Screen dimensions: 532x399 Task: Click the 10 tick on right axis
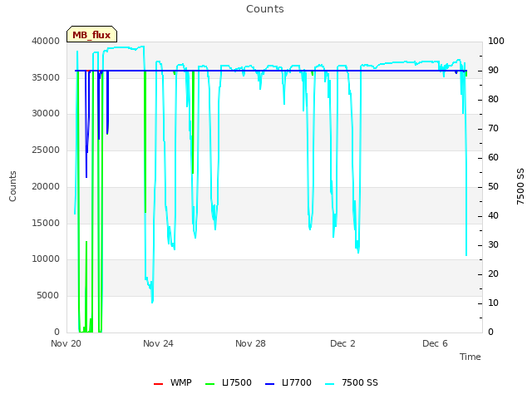pos(493,303)
